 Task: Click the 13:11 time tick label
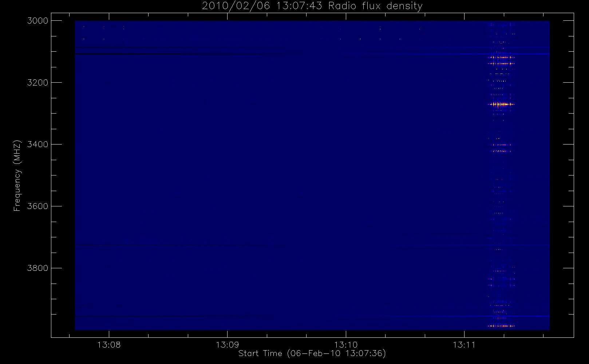464,345
